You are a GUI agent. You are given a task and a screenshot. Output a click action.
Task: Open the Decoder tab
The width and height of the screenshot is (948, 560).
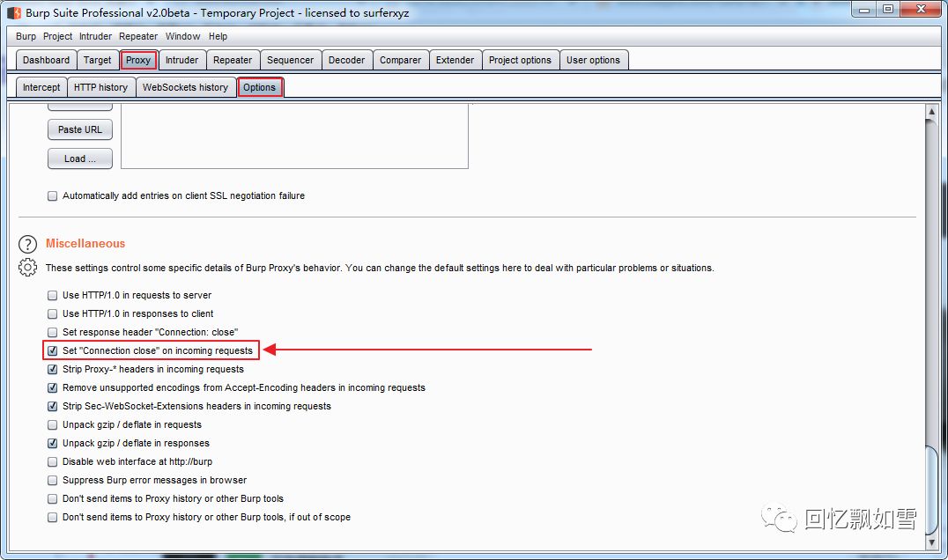click(346, 60)
